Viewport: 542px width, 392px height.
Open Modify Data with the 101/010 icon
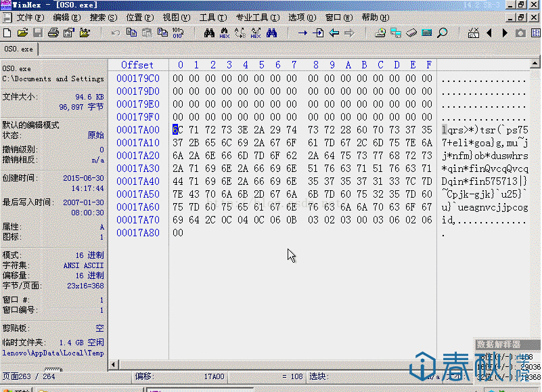tap(178, 33)
